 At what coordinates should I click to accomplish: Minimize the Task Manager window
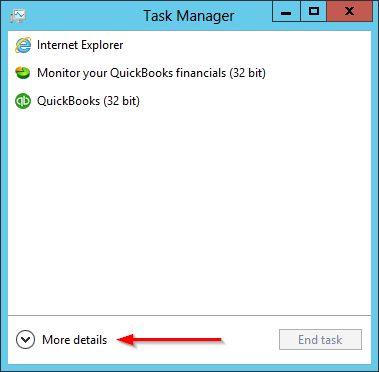286,12
